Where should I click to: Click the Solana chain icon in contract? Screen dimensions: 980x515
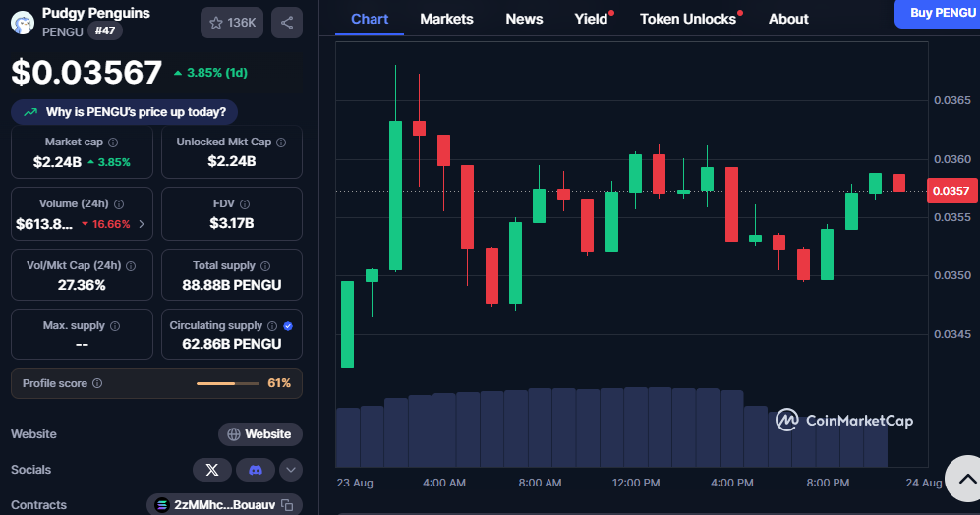[162, 505]
